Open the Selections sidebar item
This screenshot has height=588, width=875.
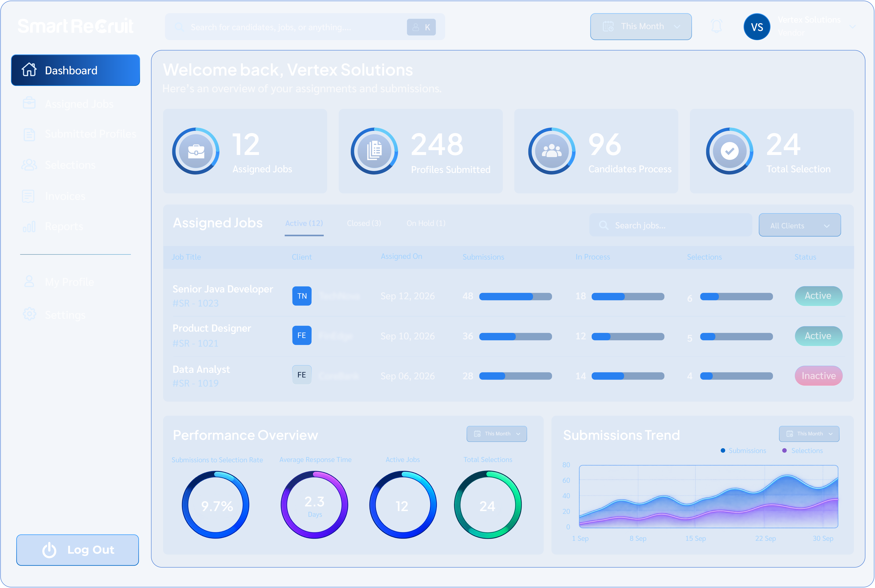59,165
